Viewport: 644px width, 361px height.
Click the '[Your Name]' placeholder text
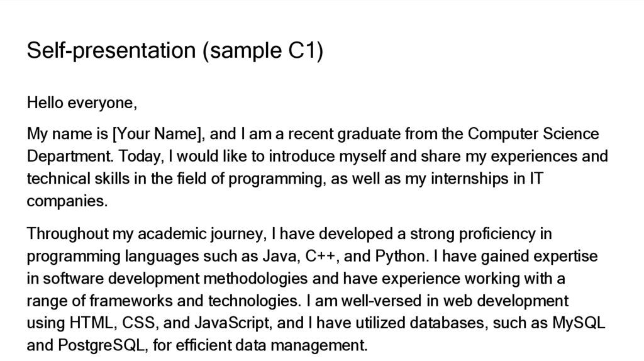click(x=157, y=134)
